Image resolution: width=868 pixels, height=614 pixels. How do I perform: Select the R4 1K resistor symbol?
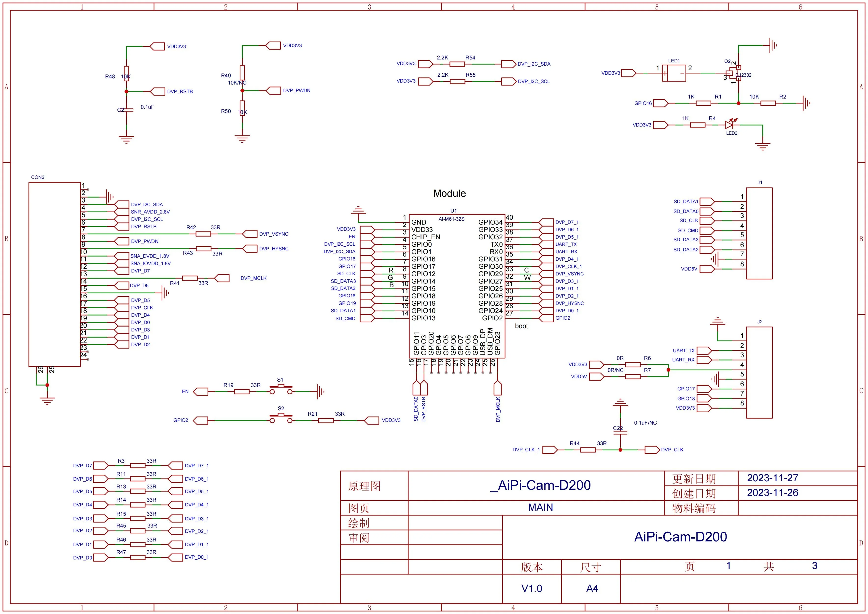click(698, 125)
